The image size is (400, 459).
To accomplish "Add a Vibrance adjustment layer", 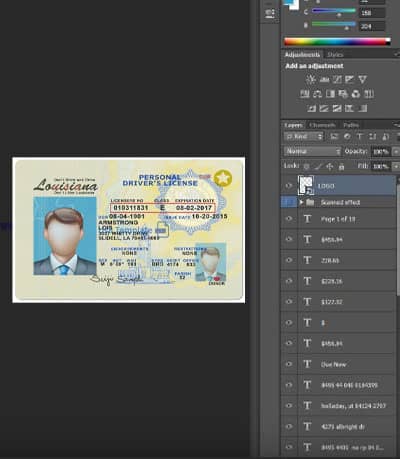I will pyautogui.click(x=362, y=79).
